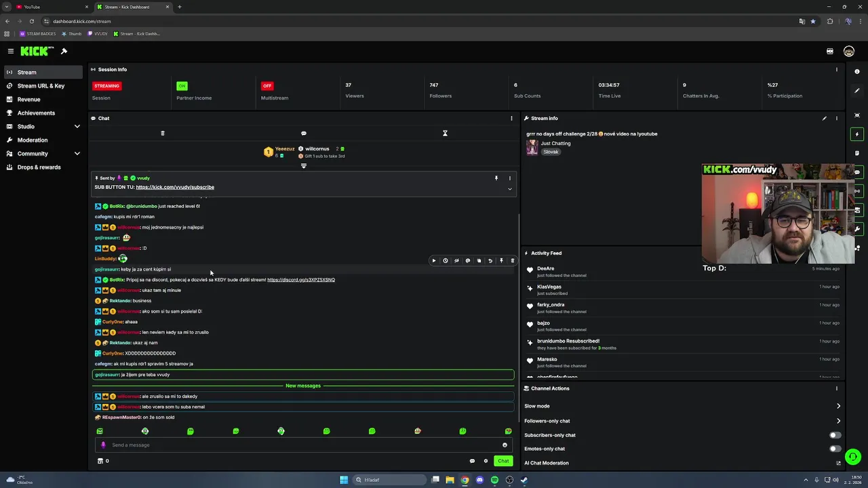Jump to New messages divider
868x488 pixels.
tap(303, 386)
